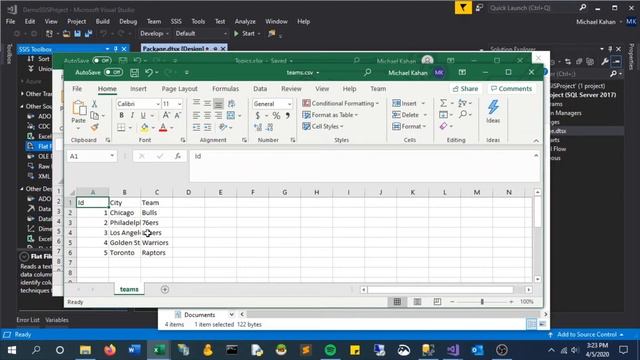Switch to Page Break Preview view
Image resolution: width=640 pixels, height=360 pixels.
(437, 302)
